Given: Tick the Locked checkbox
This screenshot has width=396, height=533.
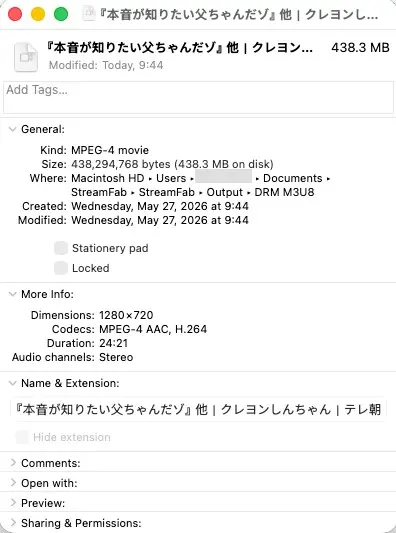Looking at the screenshot, I should tap(61, 268).
